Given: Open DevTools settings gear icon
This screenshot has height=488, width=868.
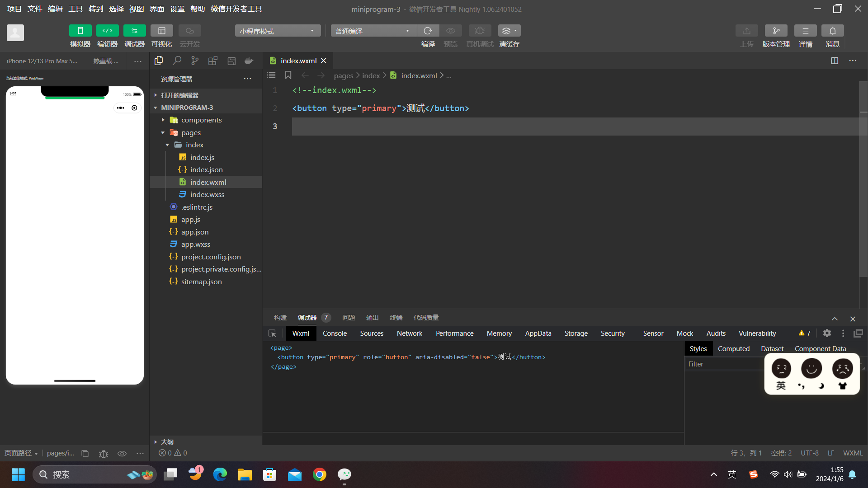Looking at the screenshot, I should 827,333.
